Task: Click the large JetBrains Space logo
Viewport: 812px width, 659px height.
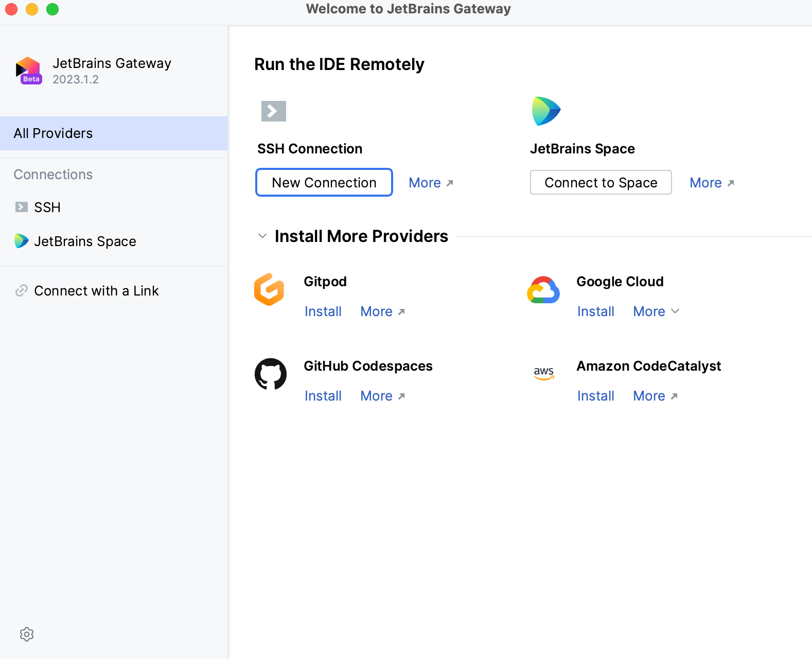Action: (546, 111)
